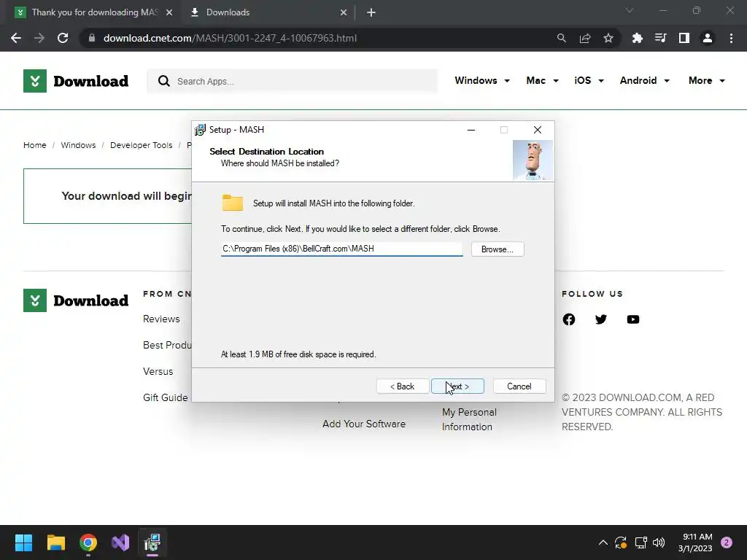
Task: Go to Home in the breadcrumb
Action: (35, 145)
